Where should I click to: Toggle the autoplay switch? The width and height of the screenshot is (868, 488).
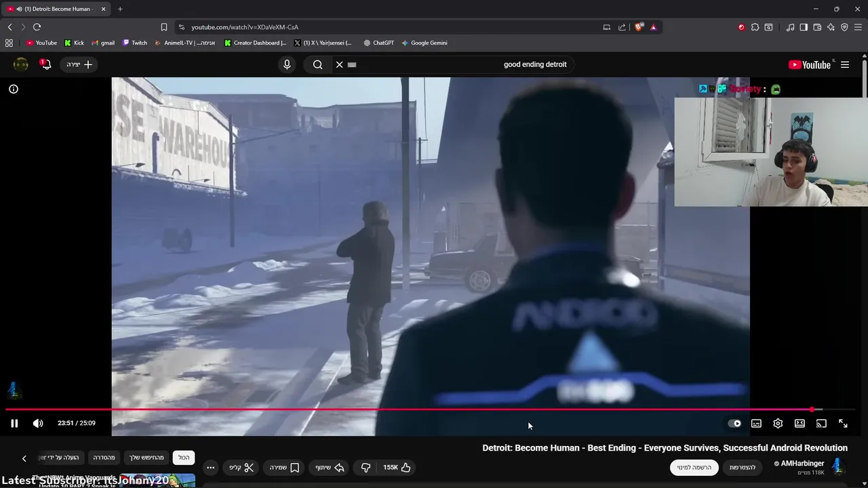(x=734, y=424)
